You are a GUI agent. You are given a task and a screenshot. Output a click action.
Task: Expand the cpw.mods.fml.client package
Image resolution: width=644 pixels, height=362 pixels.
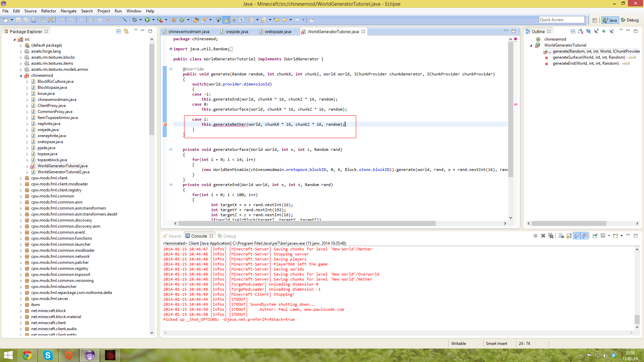tap(21, 178)
